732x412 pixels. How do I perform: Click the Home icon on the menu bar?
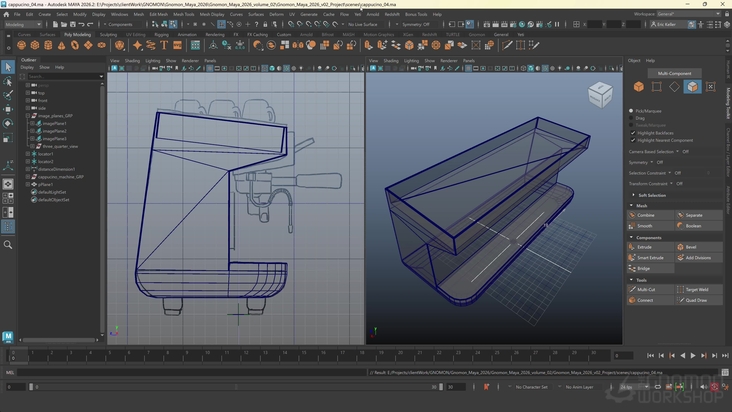coord(7,14)
